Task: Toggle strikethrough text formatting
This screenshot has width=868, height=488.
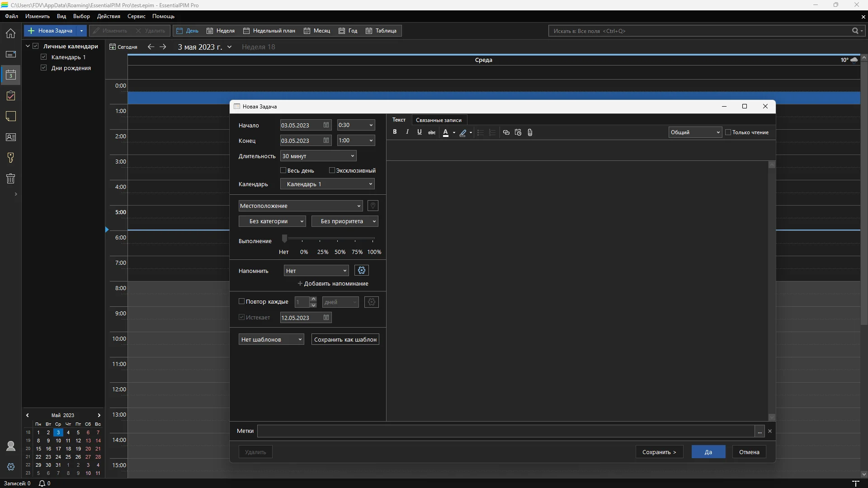Action: [432, 132]
